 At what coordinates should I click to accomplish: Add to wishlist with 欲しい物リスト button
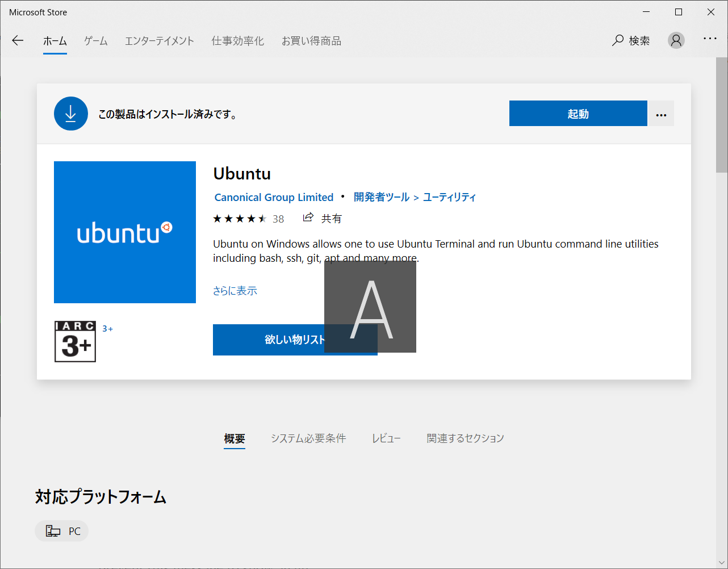tap(295, 340)
